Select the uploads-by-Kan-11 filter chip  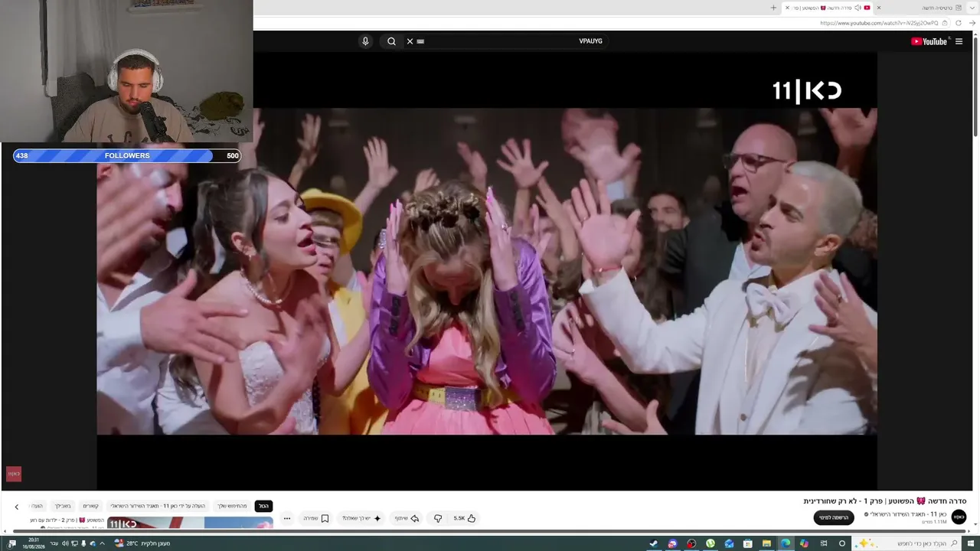[158, 506]
